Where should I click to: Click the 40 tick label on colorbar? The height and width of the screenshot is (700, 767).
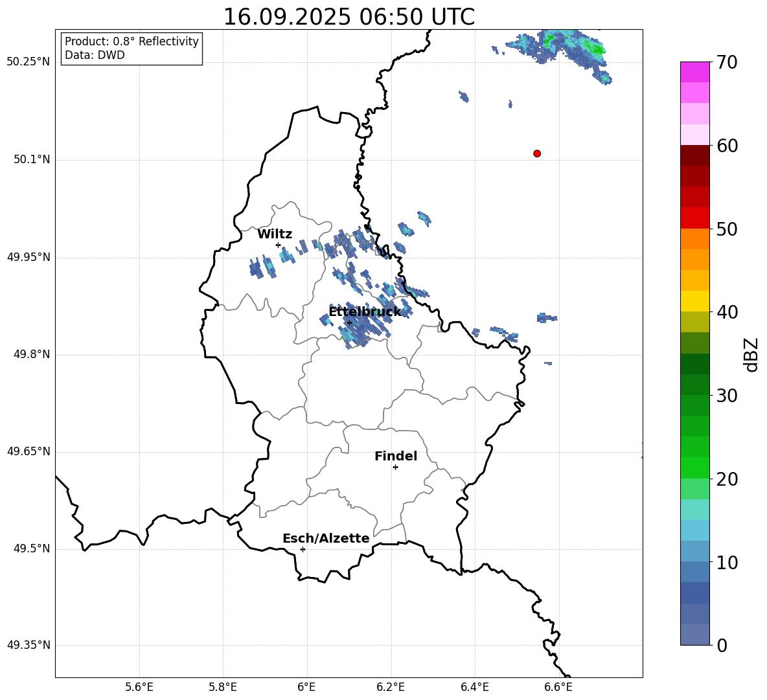(x=727, y=312)
